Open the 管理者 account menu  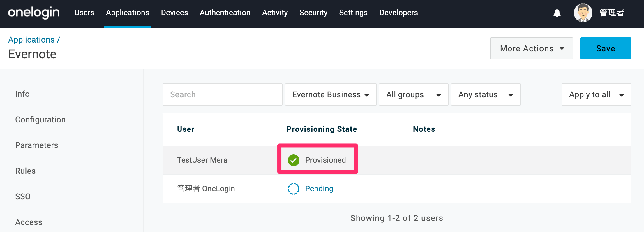pyautogui.click(x=612, y=13)
